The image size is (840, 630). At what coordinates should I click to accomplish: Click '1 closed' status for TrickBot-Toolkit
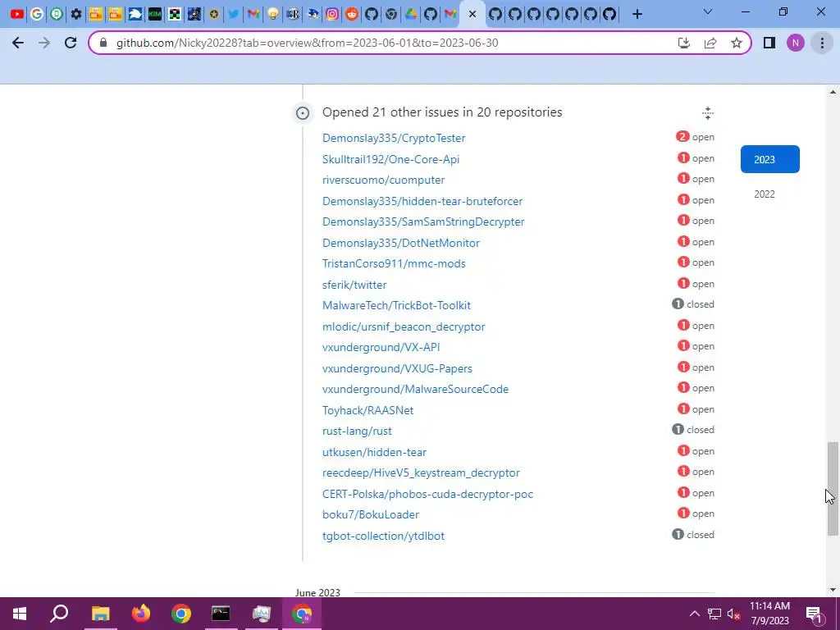[692, 304]
